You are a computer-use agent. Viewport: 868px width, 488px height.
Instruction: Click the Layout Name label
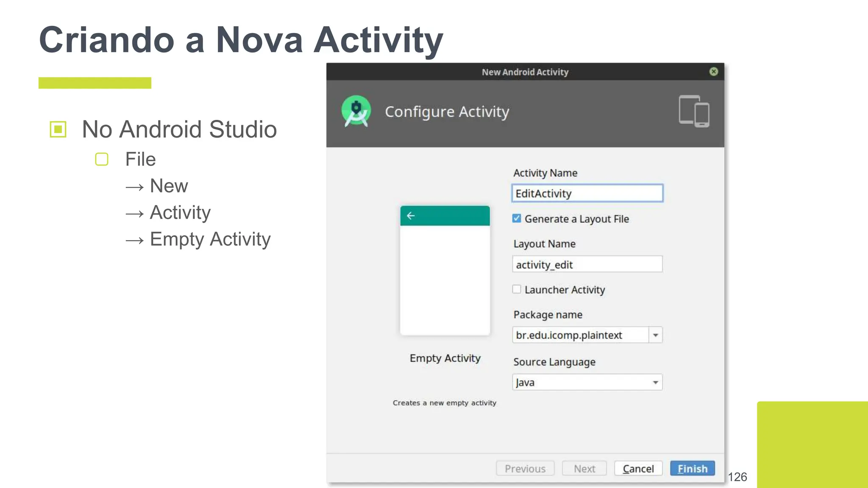pyautogui.click(x=544, y=244)
